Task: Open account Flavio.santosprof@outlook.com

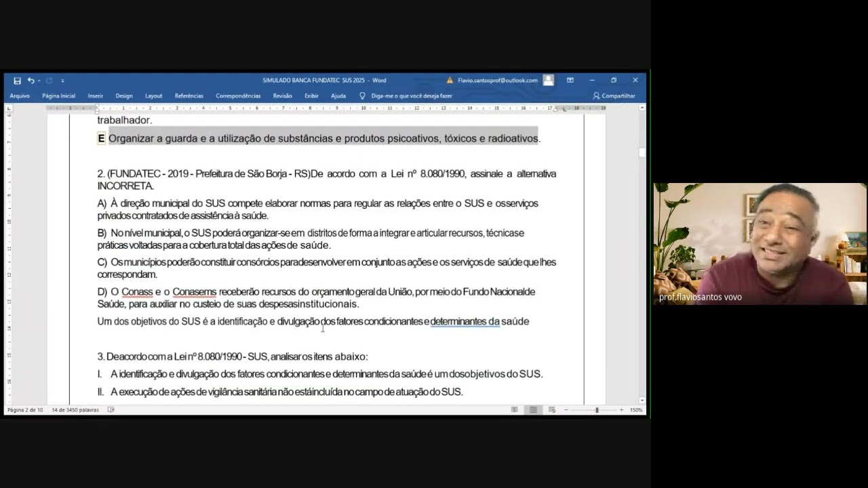Action: [x=498, y=81]
